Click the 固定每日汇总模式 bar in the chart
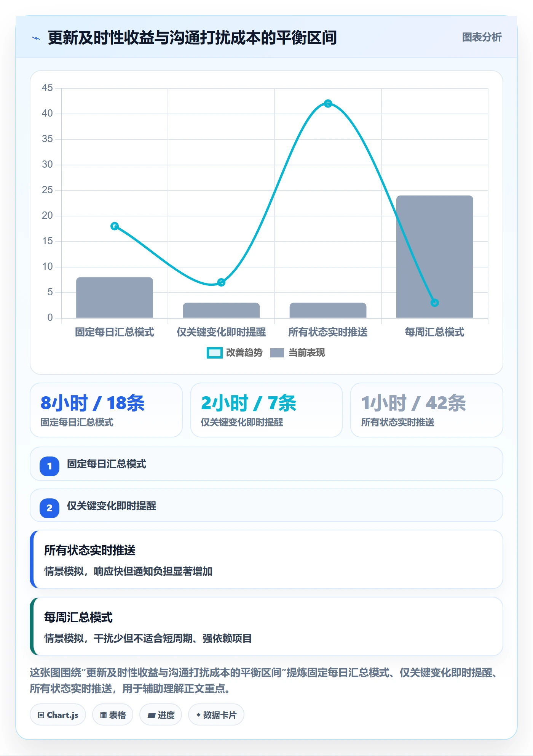Image resolution: width=533 pixels, height=756 pixels. [x=115, y=298]
